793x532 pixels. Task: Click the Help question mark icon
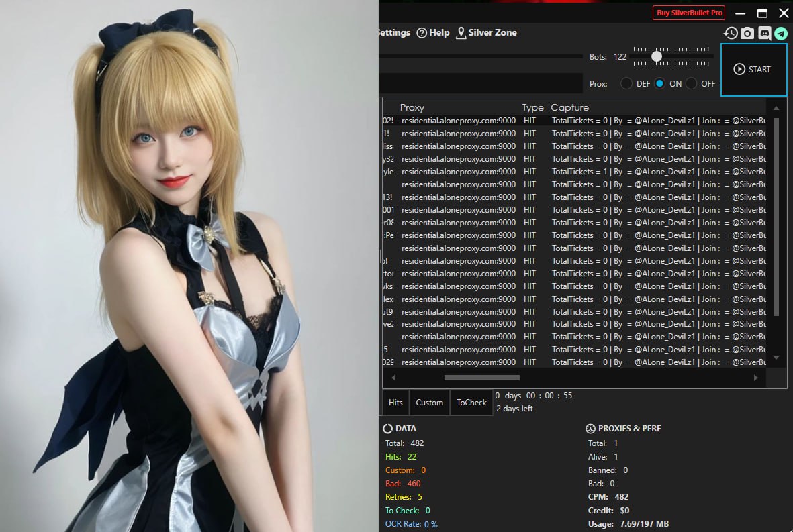[422, 33]
